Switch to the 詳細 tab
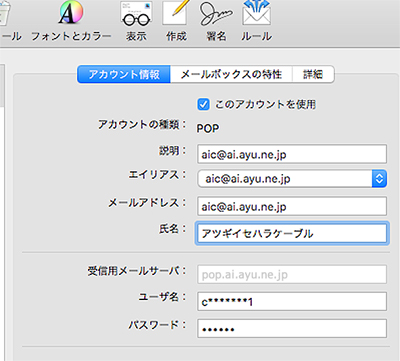 point(313,74)
